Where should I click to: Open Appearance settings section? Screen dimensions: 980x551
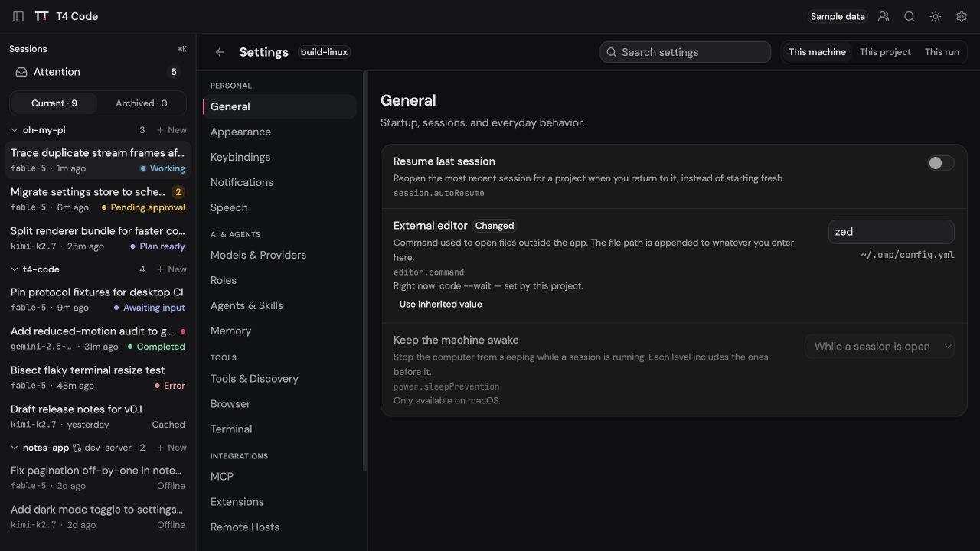click(x=280, y=132)
